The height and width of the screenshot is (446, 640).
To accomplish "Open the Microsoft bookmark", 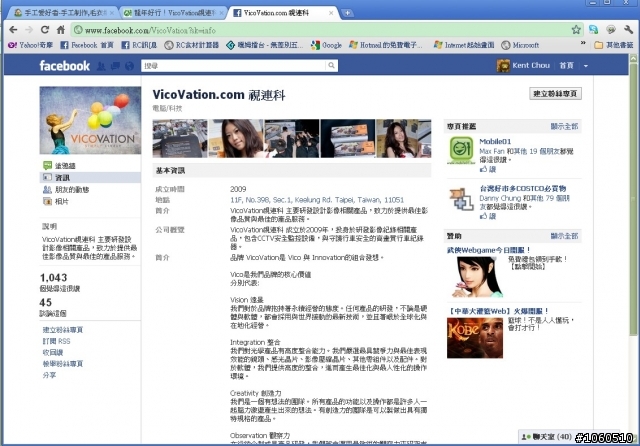I will pyautogui.click(x=520, y=45).
